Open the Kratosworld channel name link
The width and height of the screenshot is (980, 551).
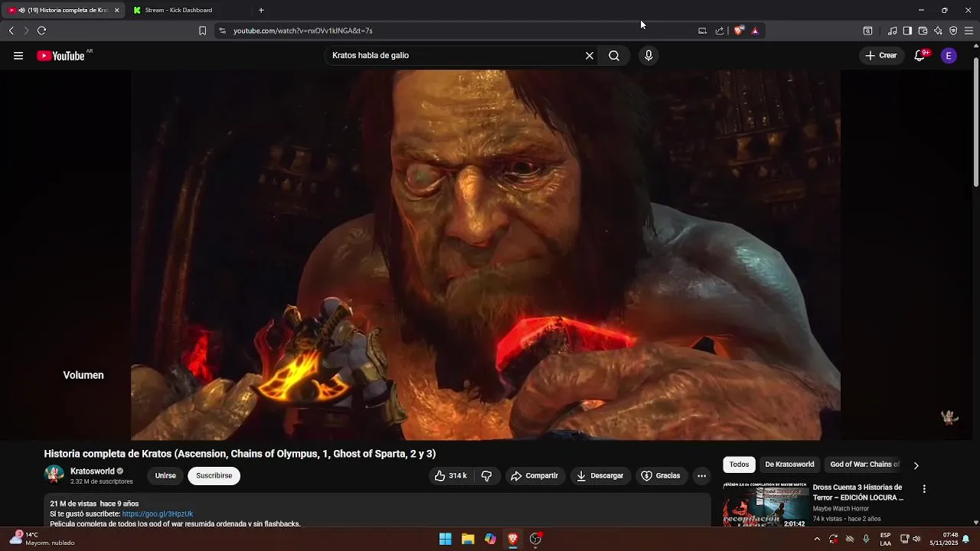coord(93,471)
